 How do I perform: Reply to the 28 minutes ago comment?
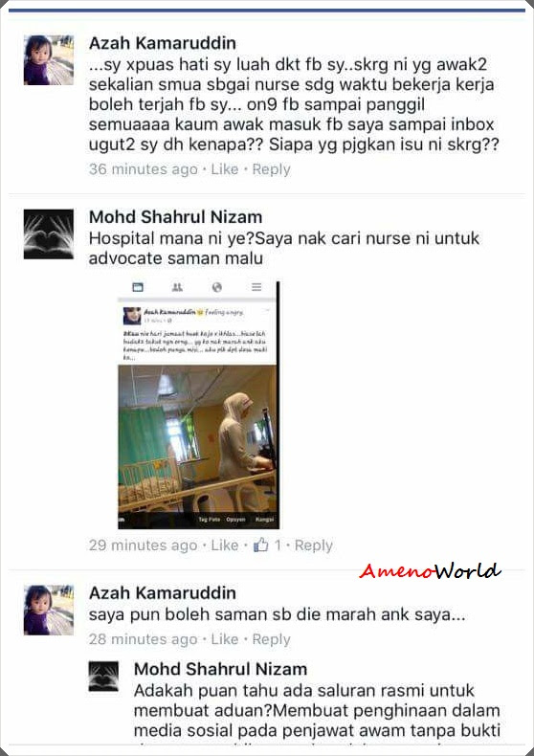click(x=272, y=639)
